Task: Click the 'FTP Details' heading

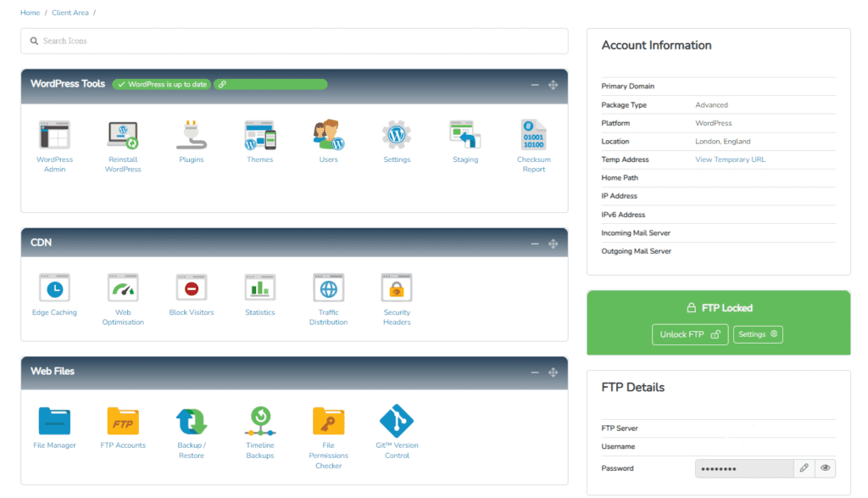Action: click(x=632, y=387)
